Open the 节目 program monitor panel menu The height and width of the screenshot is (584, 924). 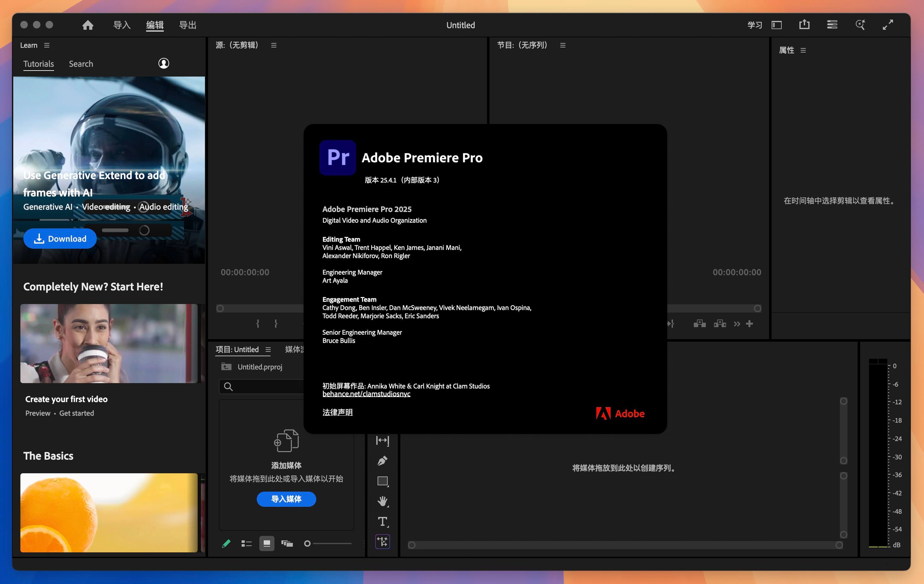pos(563,45)
